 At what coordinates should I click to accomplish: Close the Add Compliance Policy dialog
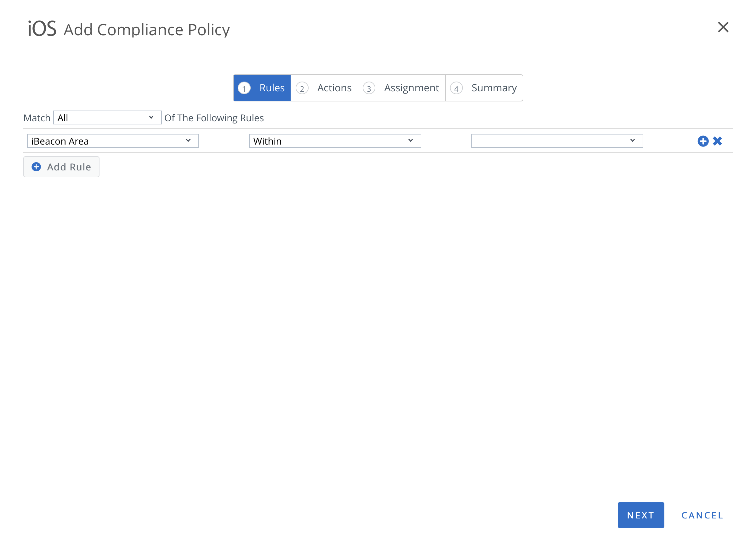[723, 27]
